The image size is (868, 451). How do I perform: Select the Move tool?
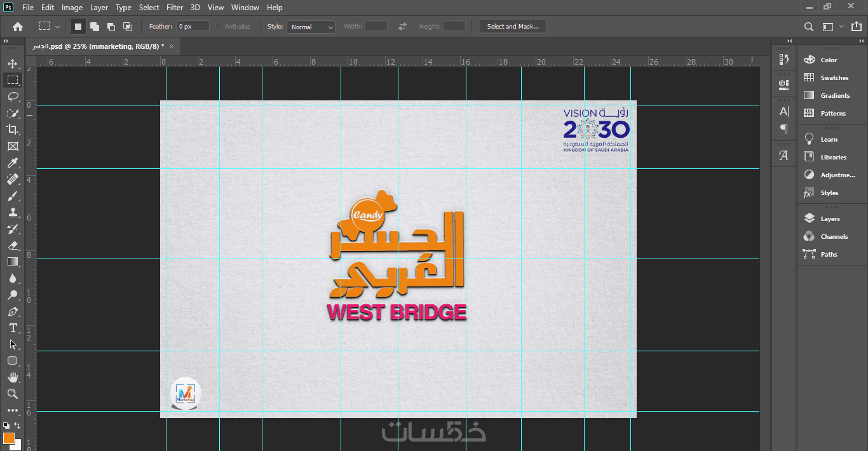[x=13, y=64]
